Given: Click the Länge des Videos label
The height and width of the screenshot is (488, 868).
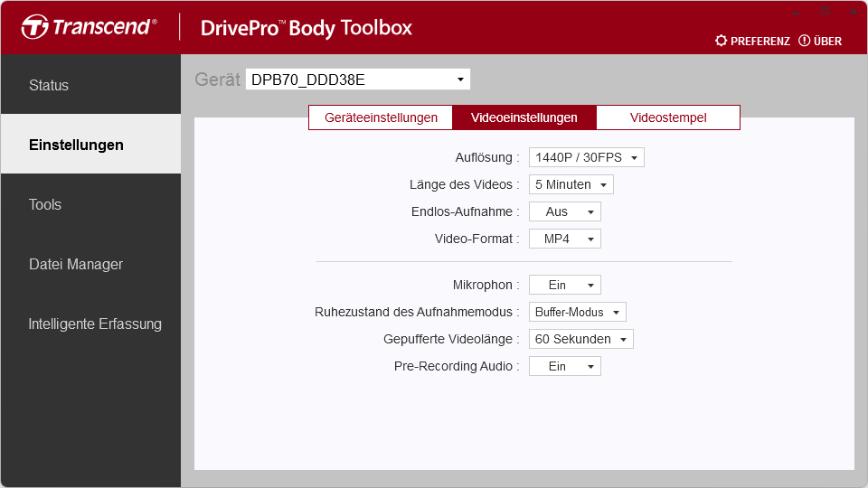Looking at the screenshot, I should point(464,184).
